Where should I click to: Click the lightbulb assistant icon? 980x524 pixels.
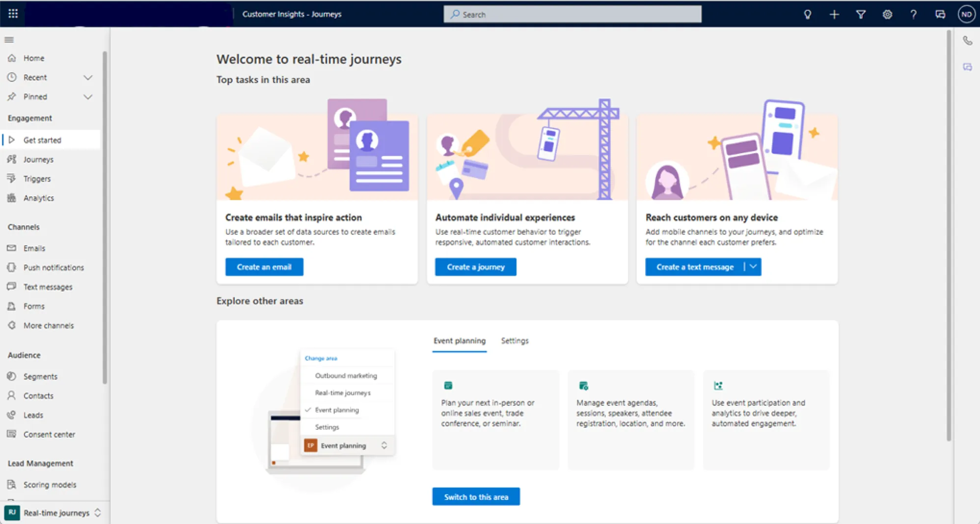click(808, 14)
